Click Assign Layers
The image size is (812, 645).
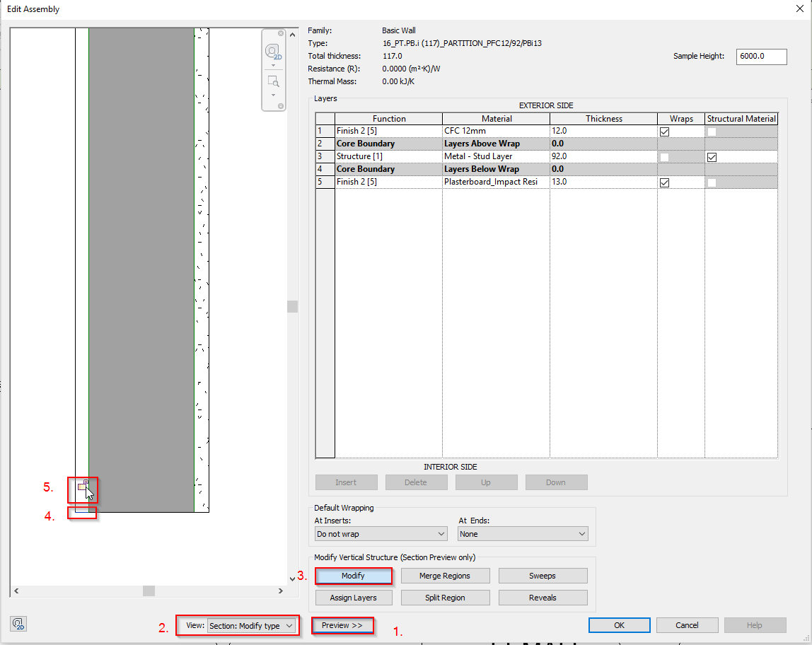click(x=353, y=597)
